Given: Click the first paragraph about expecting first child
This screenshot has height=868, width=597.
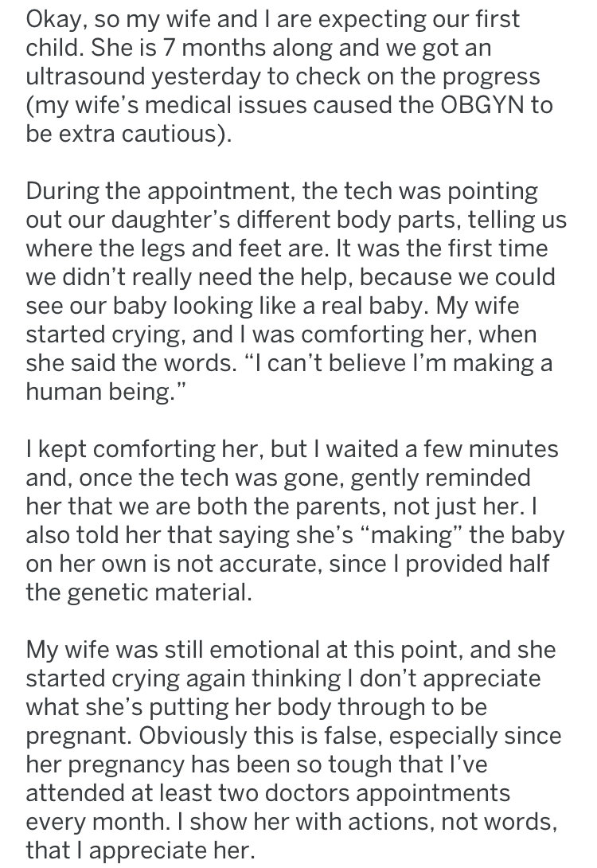Looking at the screenshot, I should pyautogui.click(x=290, y=76).
